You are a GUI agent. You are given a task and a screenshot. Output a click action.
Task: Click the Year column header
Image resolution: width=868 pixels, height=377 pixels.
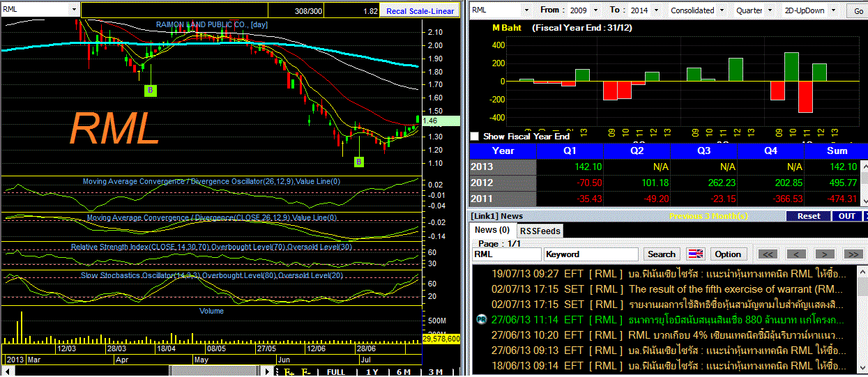pos(503,151)
